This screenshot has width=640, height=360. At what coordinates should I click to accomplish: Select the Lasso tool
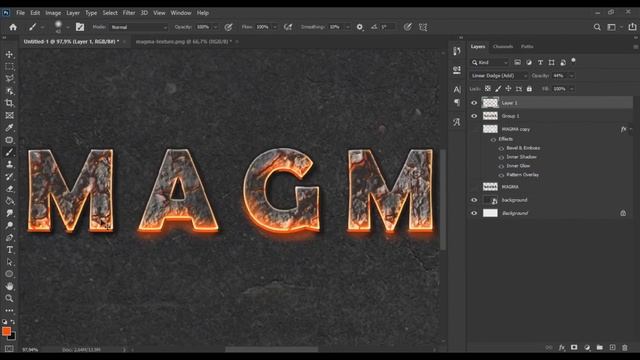pyautogui.click(x=9, y=79)
